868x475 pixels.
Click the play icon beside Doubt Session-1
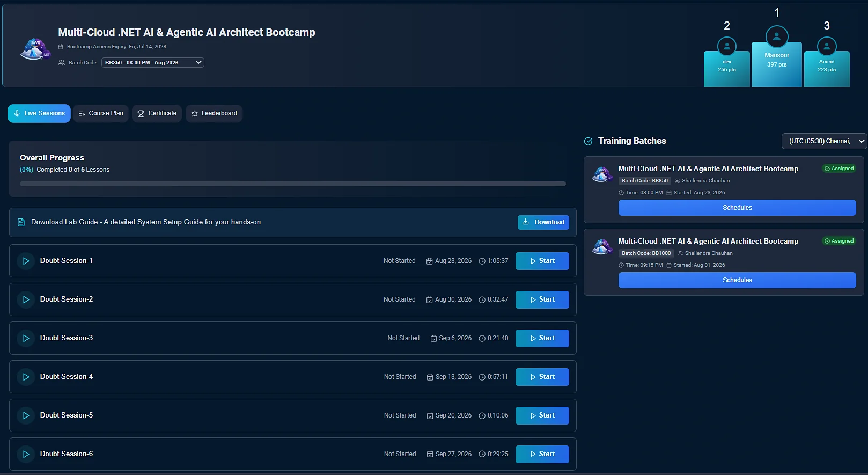pyautogui.click(x=26, y=261)
